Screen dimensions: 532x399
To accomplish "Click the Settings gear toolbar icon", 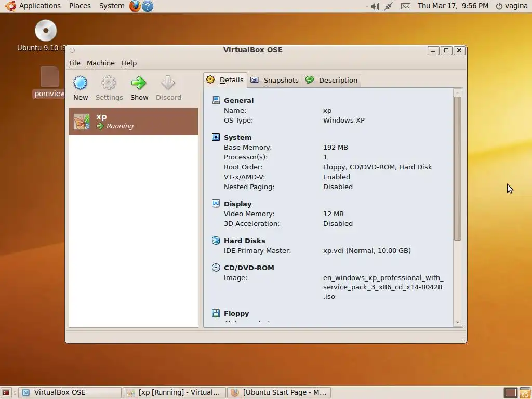I will [109, 83].
